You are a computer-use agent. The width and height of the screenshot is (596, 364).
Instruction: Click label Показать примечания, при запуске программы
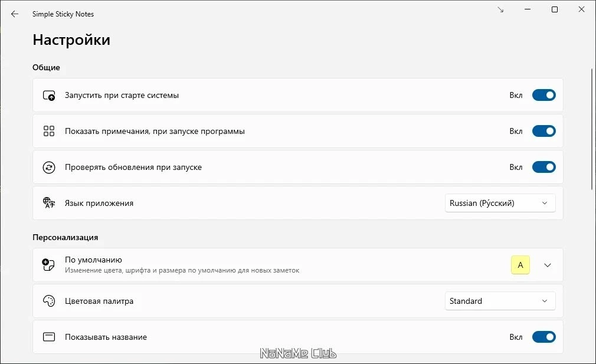pyautogui.click(x=155, y=132)
